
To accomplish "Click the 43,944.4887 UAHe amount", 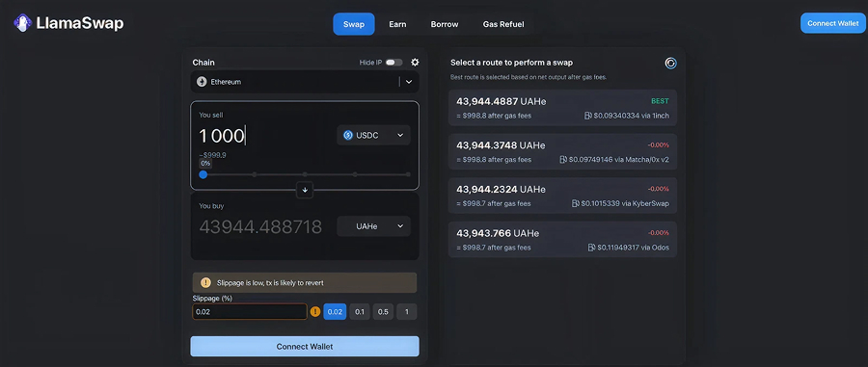I will pos(502,101).
